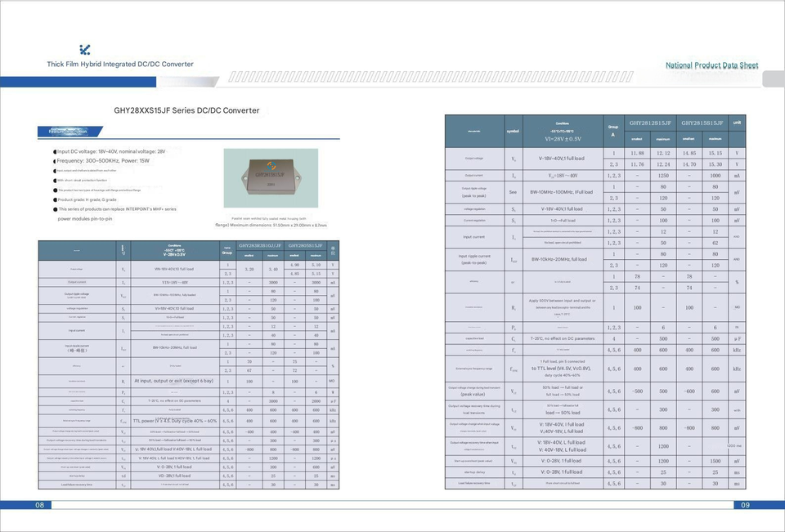
Task: Select the GHY2812S15JF column header
Action: 650,123
